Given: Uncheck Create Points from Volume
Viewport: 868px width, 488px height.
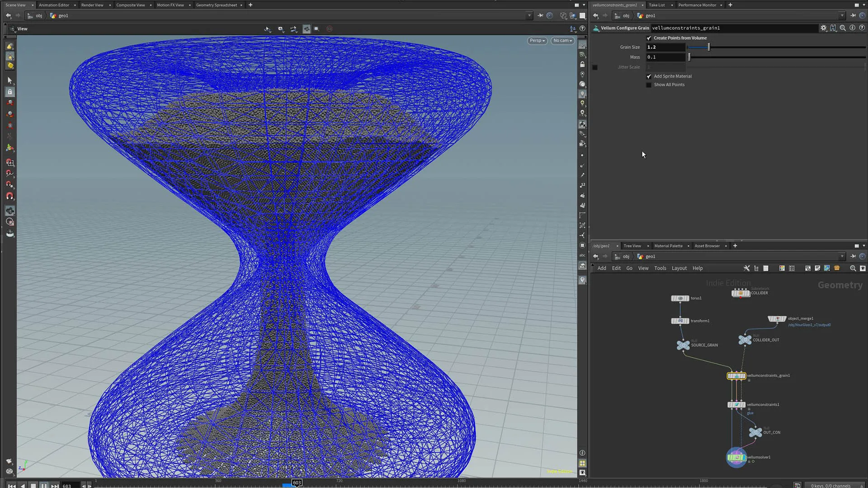Looking at the screenshot, I should pos(649,38).
